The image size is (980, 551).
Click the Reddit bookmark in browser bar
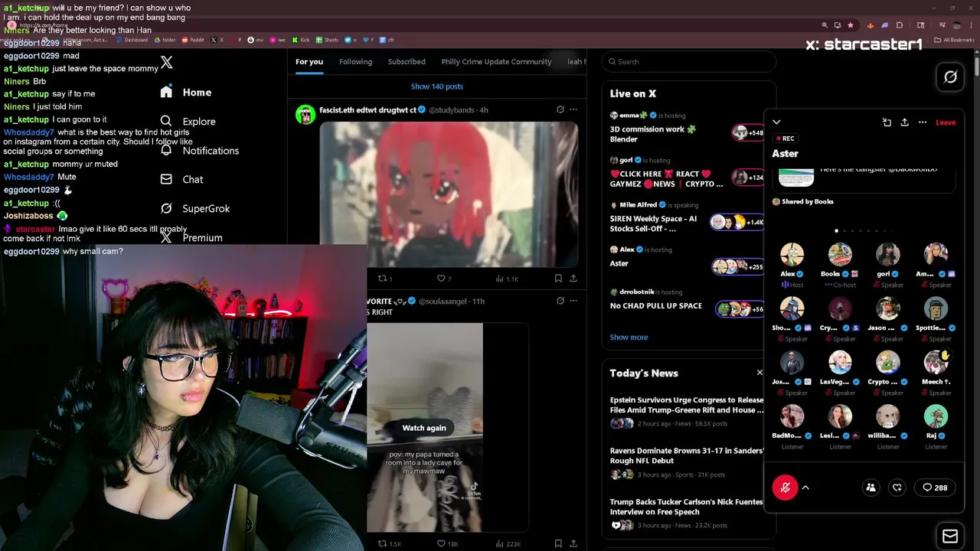[x=191, y=40]
